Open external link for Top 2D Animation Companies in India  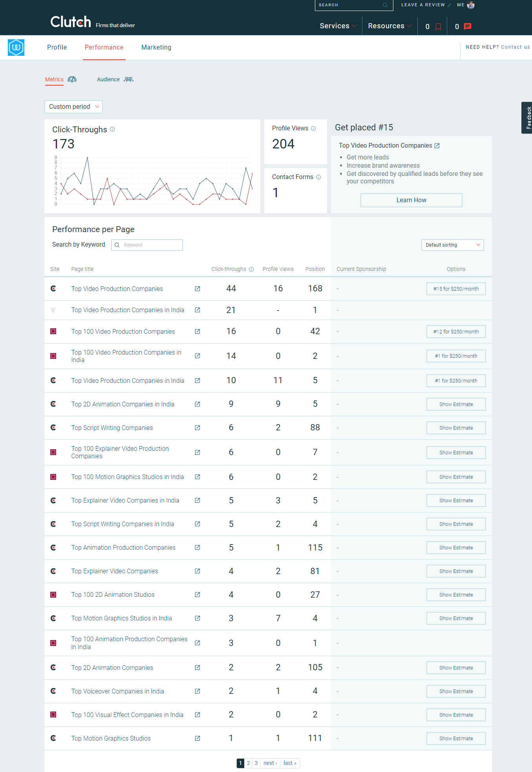(197, 404)
